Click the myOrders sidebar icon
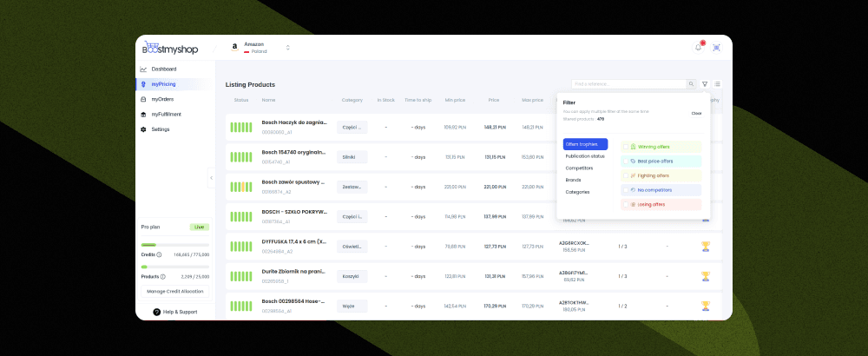The height and width of the screenshot is (356, 868). 143,99
